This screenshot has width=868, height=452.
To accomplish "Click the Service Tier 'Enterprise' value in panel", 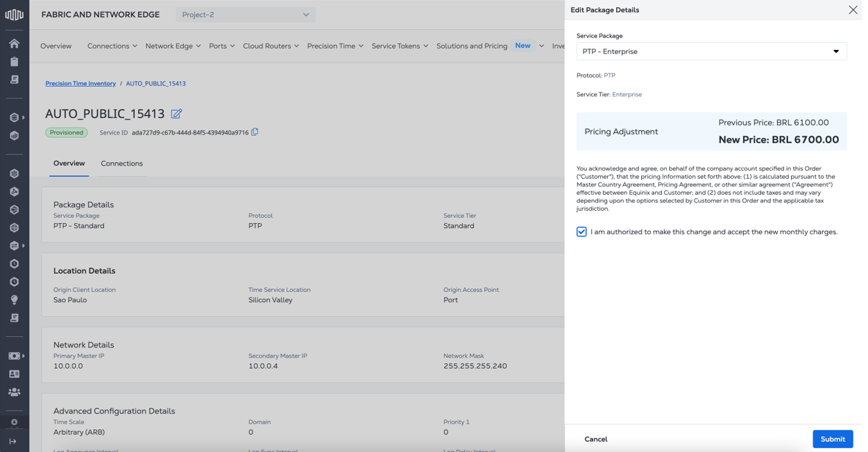I will pyautogui.click(x=627, y=94).
